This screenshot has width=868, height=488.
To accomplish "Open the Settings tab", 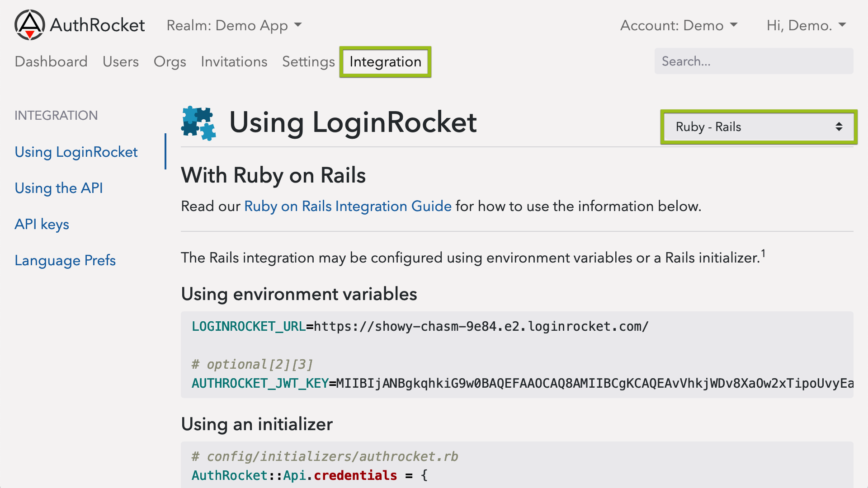I will tap(309, 62).
